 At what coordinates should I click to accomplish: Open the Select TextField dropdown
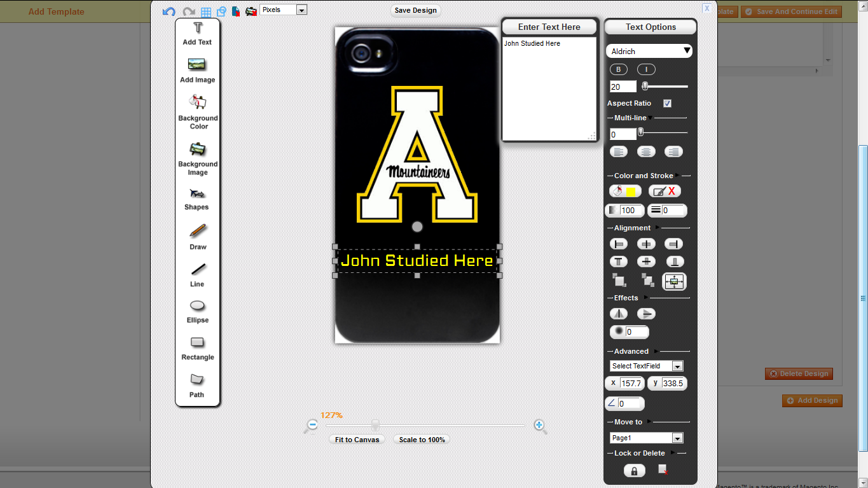[647, 366]
